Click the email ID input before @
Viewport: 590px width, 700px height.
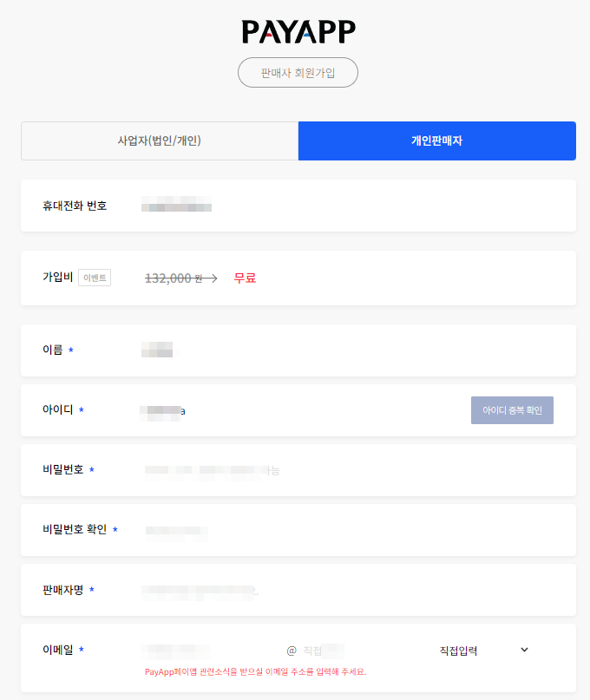click(x=210, y=651)
